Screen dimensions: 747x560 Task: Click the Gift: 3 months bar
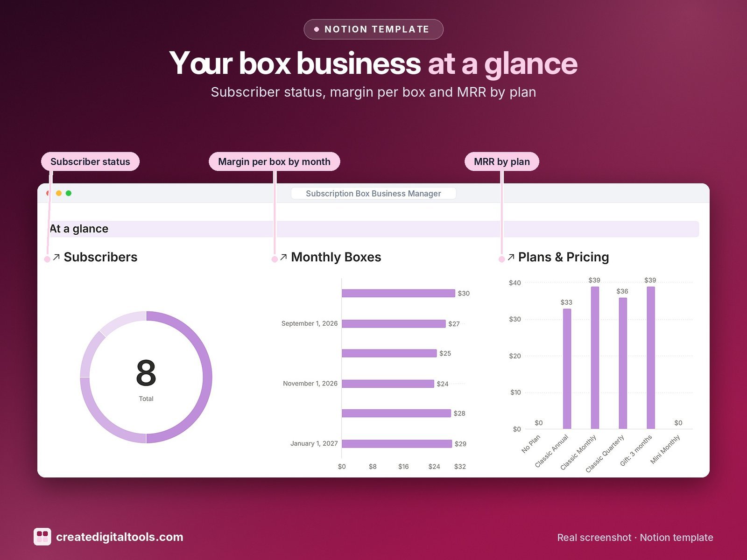(651, 357)
